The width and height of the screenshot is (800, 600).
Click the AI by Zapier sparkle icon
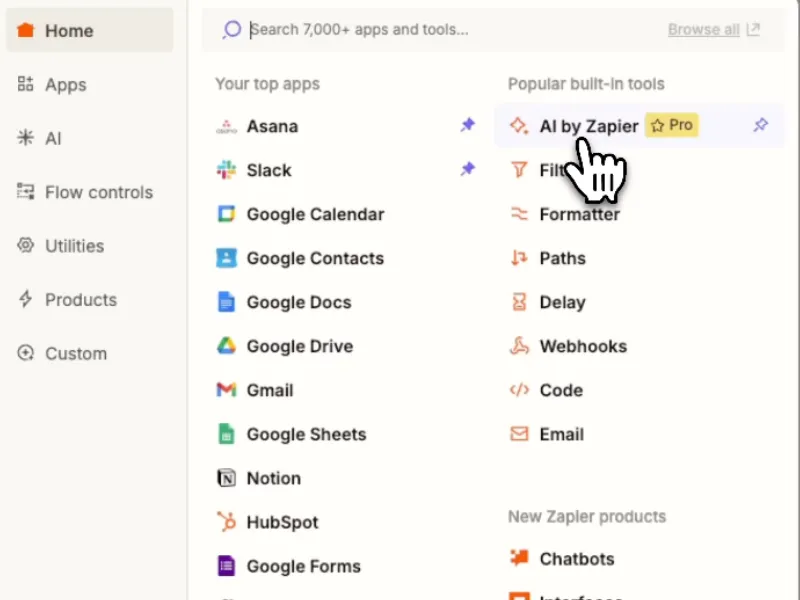(519, 126)
